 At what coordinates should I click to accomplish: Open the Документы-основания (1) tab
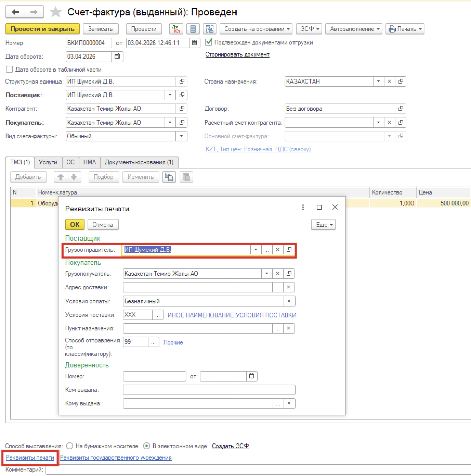pyautogui.click(x=139, y=162)
